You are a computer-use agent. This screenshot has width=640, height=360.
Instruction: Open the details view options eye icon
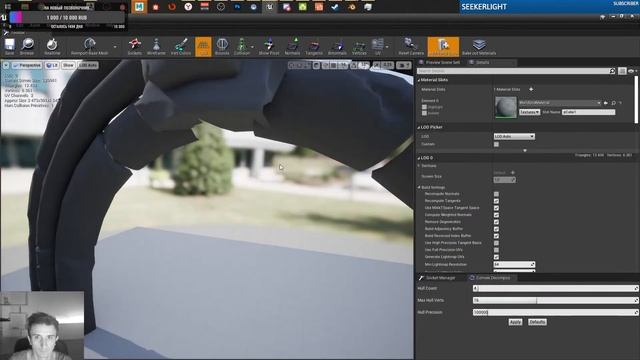pos(632,71)
